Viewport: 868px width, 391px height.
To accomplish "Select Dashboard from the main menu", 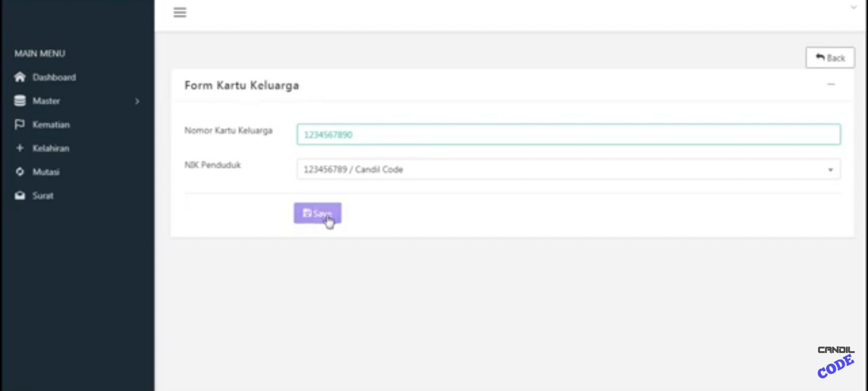I will click(54, 77).
